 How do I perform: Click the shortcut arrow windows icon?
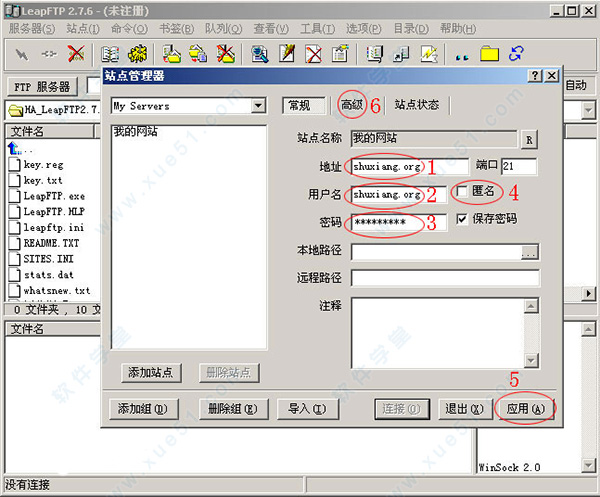click(x=401, y=54)
